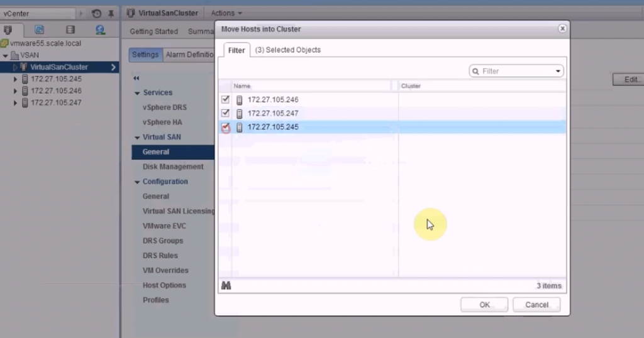Open the Filter box dropdown arrow
644x338 pixels.
coord(558,72)
